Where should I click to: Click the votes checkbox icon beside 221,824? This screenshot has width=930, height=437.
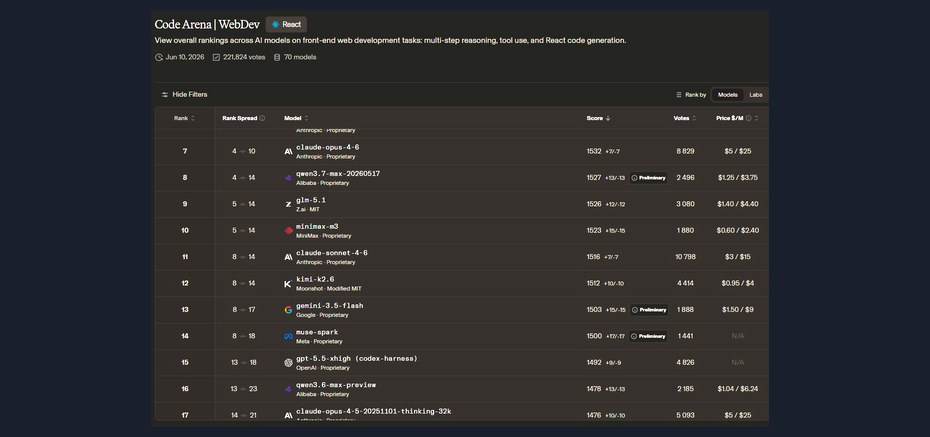click(216, 58)
